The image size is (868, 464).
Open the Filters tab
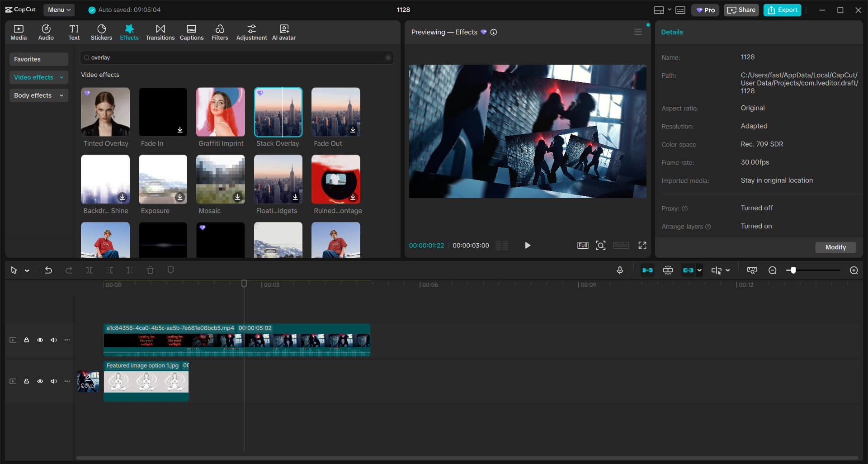pos(220,32)
